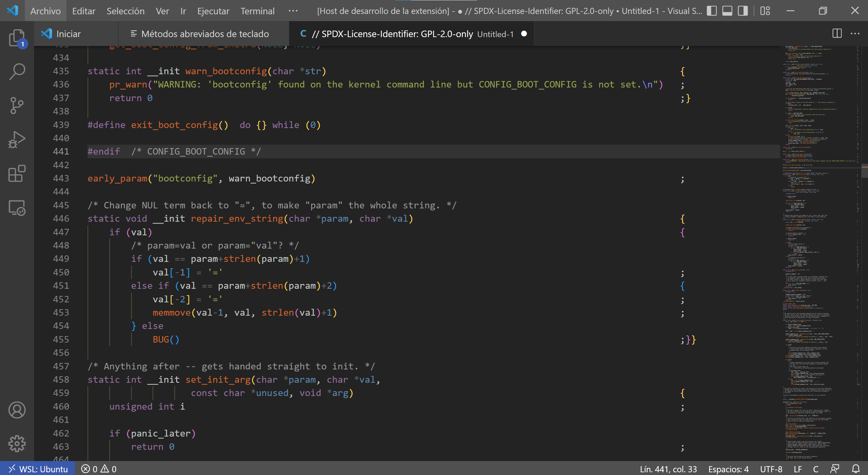The height and width of the screenshot is (475, 868).
Task: Click line number 441 in the gutter
Action: tap(61, 152)
